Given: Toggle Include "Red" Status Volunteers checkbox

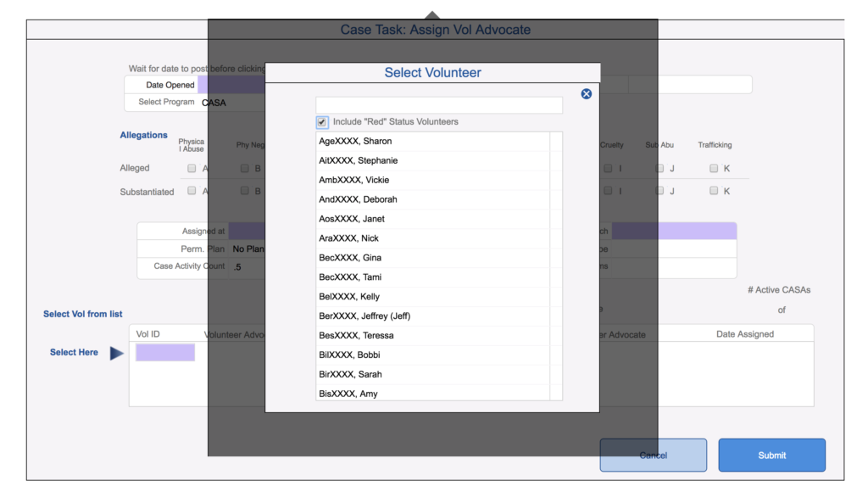Looking at the screenshot, I should pos(322,122).
